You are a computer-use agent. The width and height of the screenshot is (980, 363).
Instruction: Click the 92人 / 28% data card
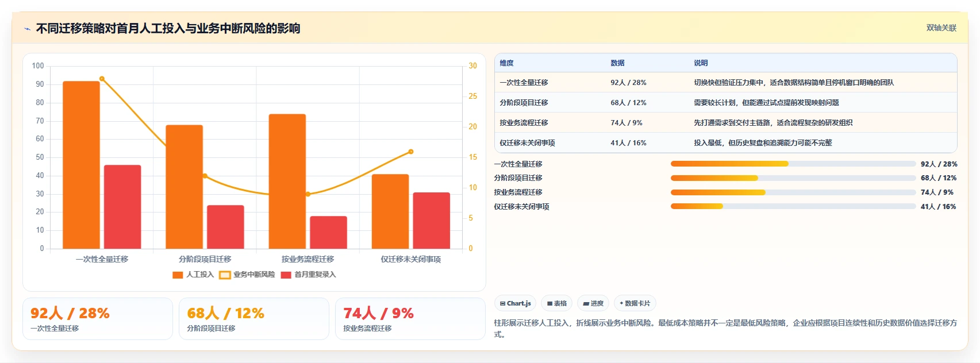click(98, 319)
